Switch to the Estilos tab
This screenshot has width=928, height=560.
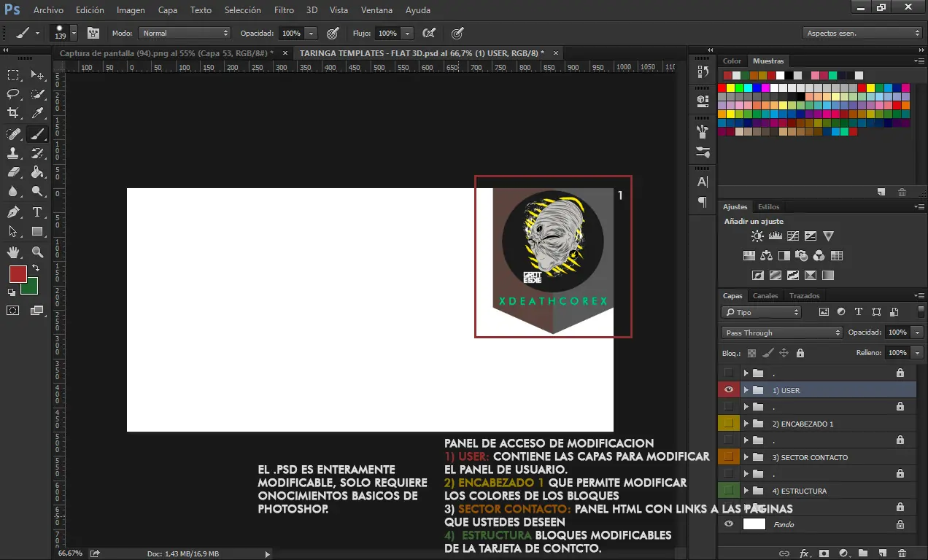coord(768,206)
